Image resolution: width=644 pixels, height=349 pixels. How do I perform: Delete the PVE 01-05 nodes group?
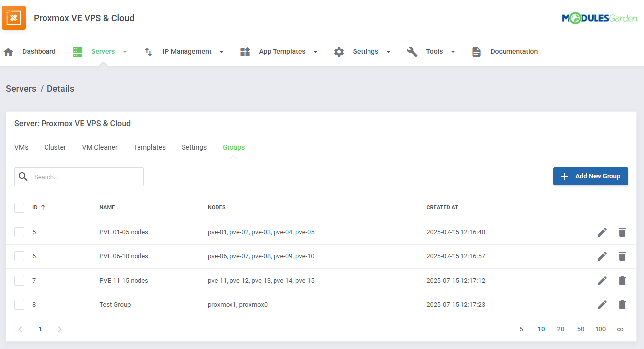click(622, 232)
